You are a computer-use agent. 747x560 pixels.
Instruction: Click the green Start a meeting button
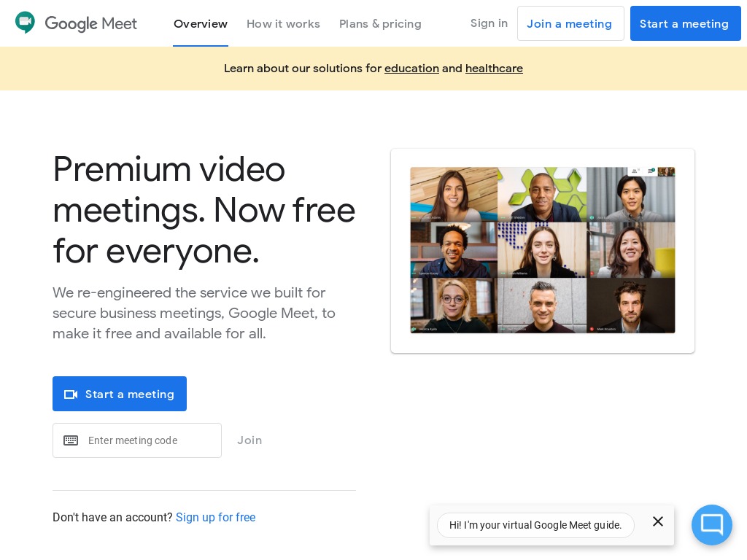pyautogui.click(x=120, y=394)
